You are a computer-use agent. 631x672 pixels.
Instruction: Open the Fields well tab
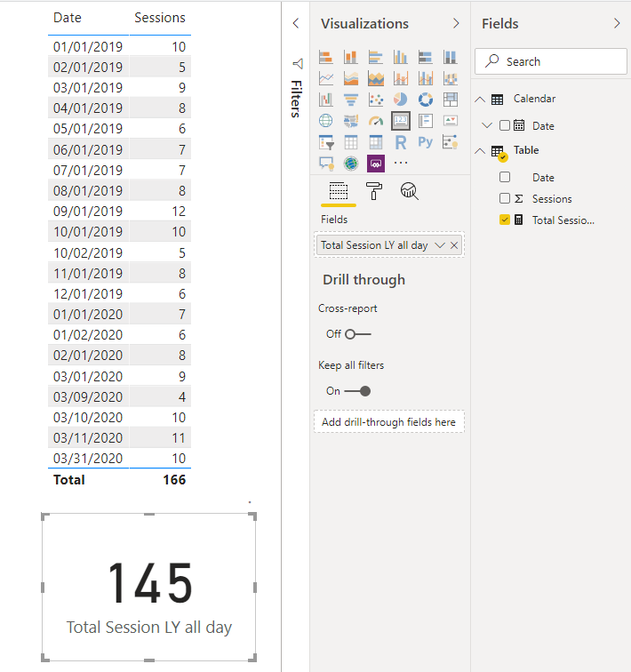pos(338,191)
